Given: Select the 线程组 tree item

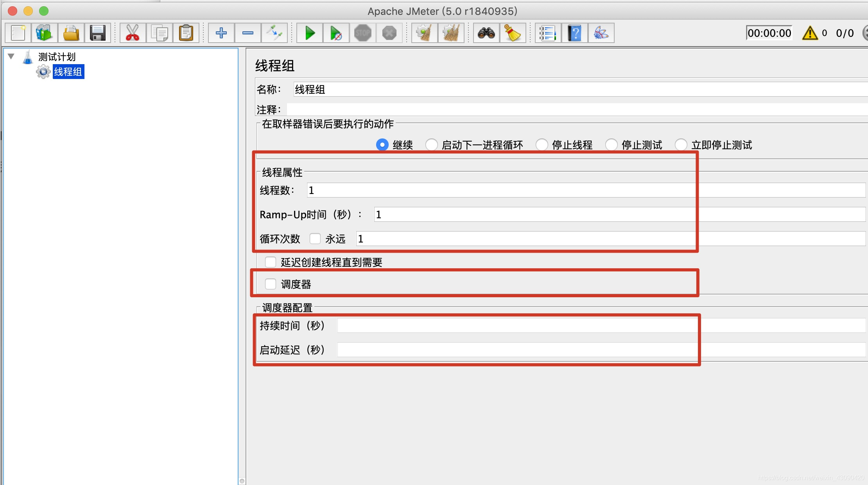Looking at the screenshot, I should pos(68,72).
